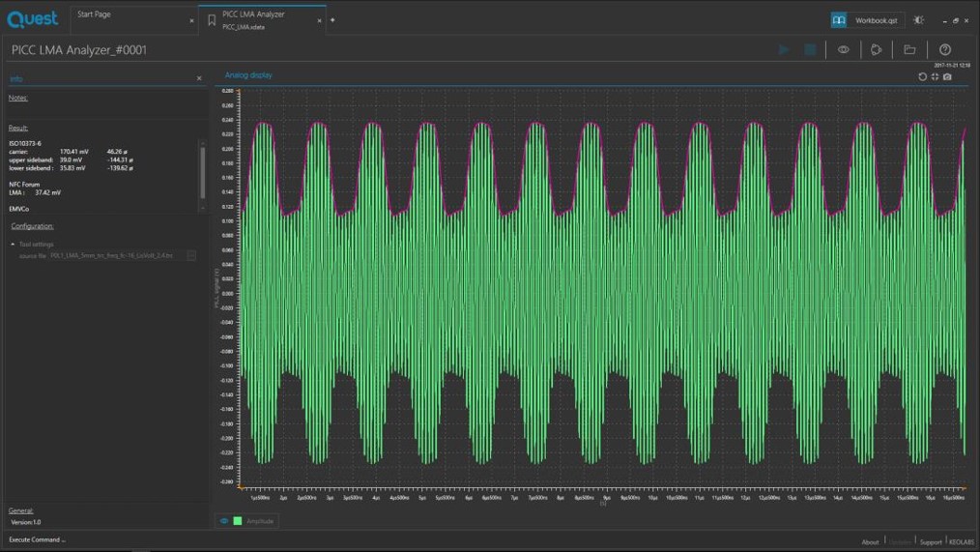Reset the analog display with the refresh icon
Screen dimensions: 980x552
(x=922, y=76)
